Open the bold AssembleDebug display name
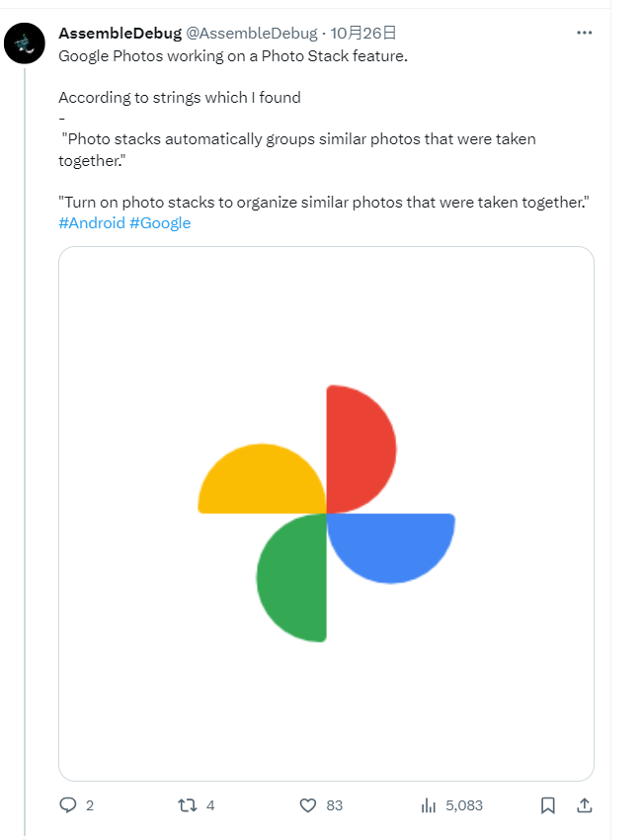Screen dimensions: 641x840 point(120,34)
